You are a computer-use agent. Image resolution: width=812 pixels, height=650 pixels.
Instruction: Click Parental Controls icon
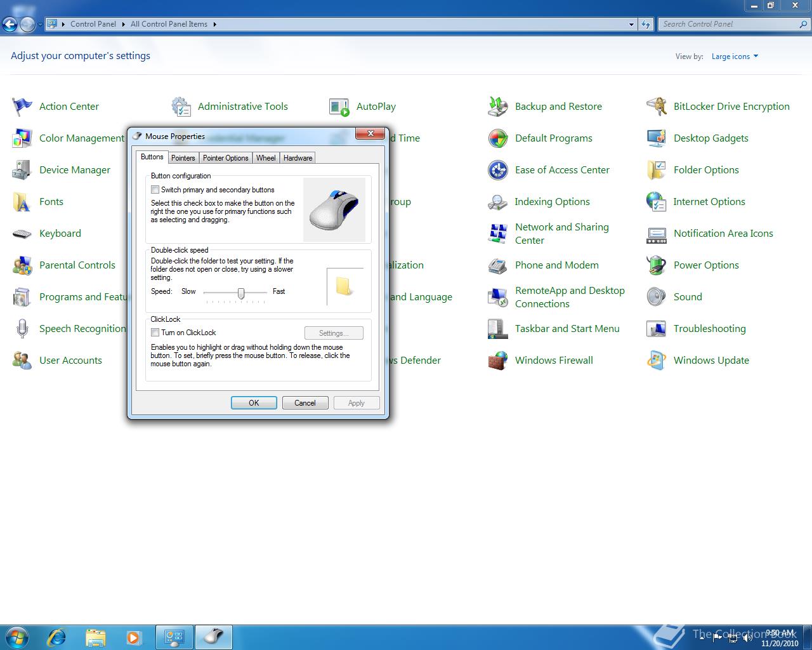coord(22,265)
